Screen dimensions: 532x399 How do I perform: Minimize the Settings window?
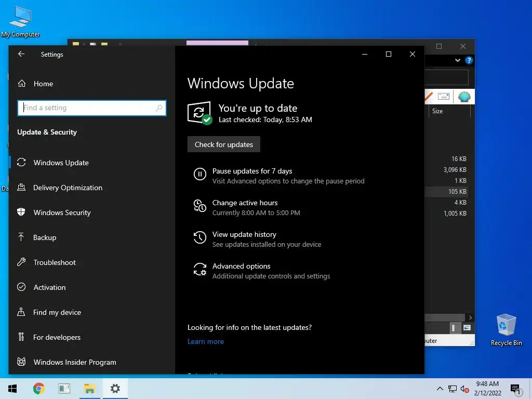point(365,54)
